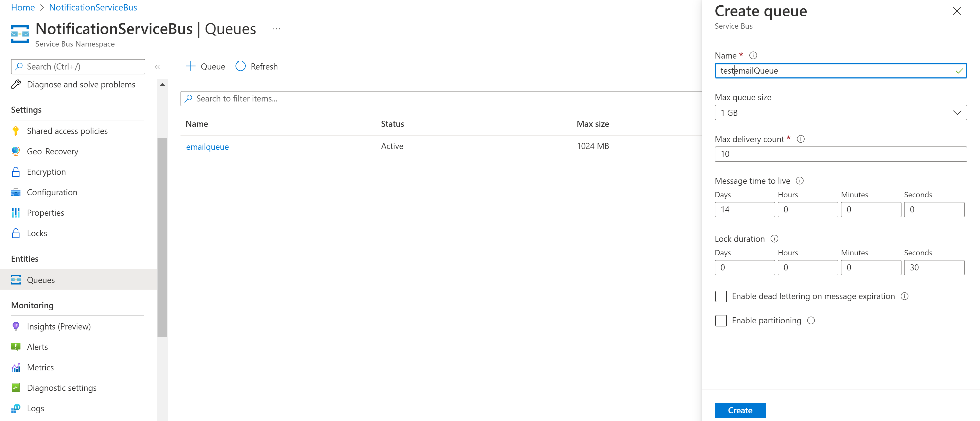This screenshot has width=980, height=421.
Task: Refresh the queues list
Action: pos(256,66)
